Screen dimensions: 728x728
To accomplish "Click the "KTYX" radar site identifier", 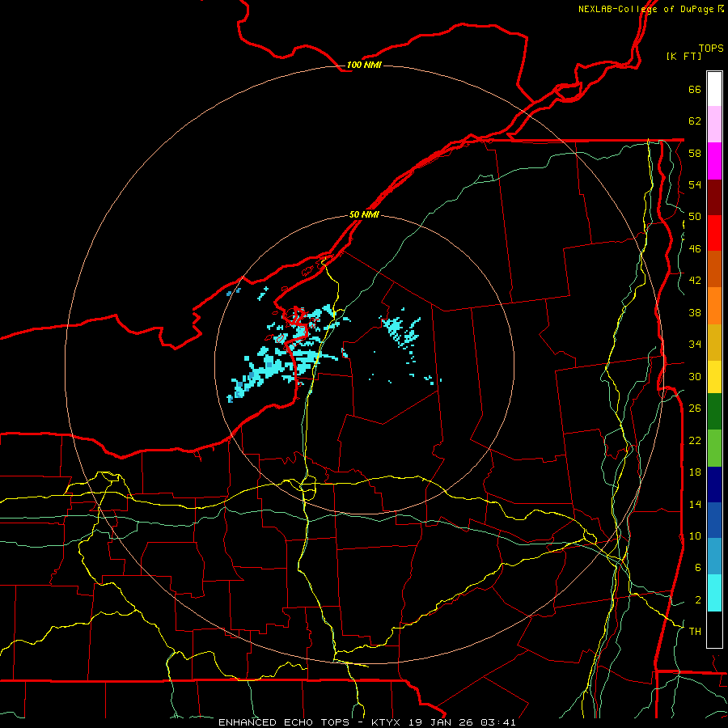I will click(387, 722).
